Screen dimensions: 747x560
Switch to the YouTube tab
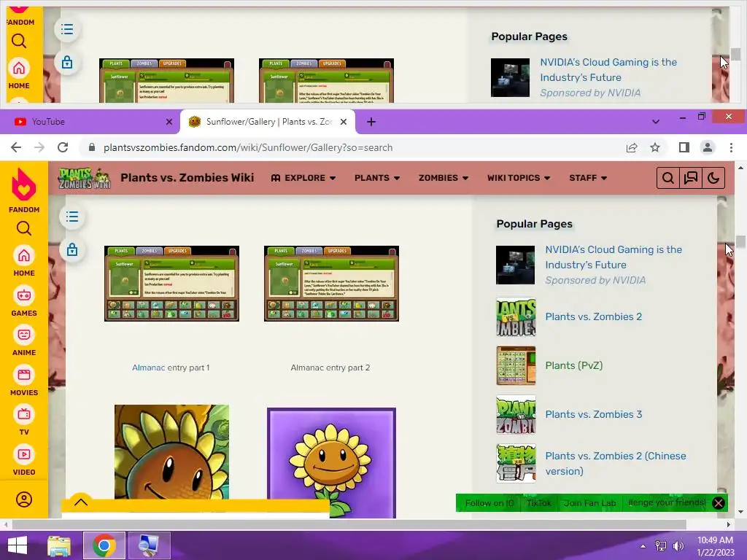click(90, 122)
